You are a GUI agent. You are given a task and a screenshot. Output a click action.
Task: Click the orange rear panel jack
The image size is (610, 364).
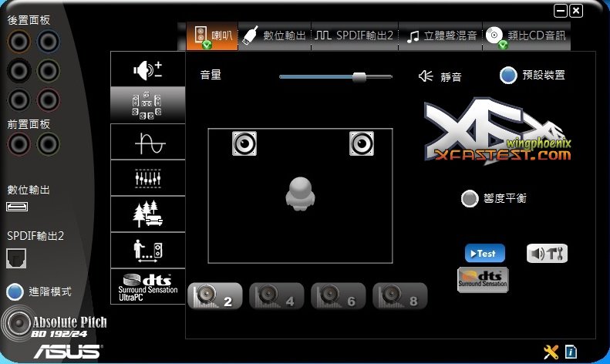(x=19, y=41)
